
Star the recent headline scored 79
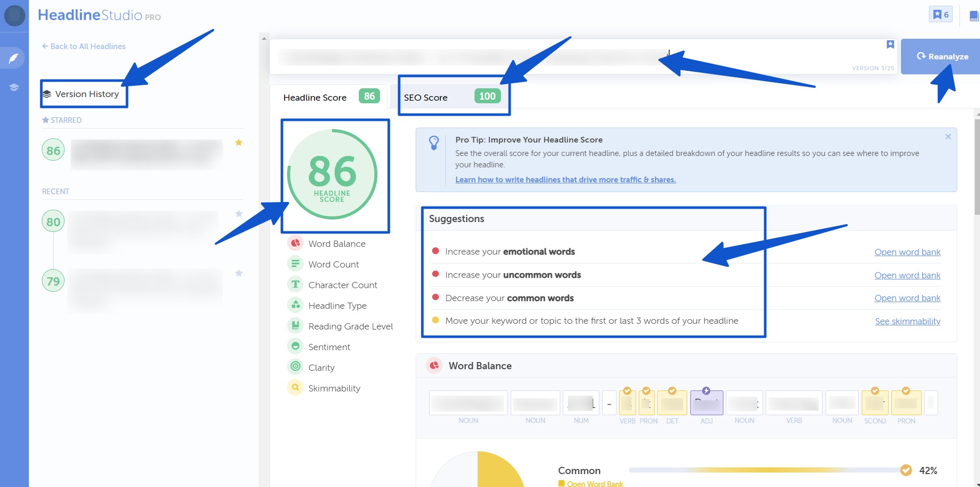[239, 273]
